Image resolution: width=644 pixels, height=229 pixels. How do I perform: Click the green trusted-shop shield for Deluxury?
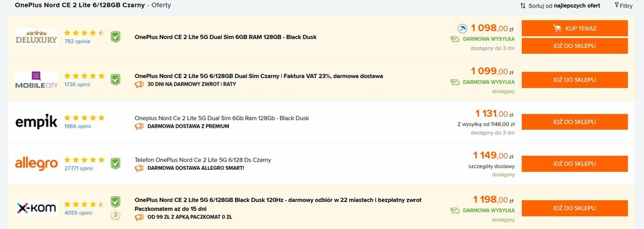click(x=116, y=37)
